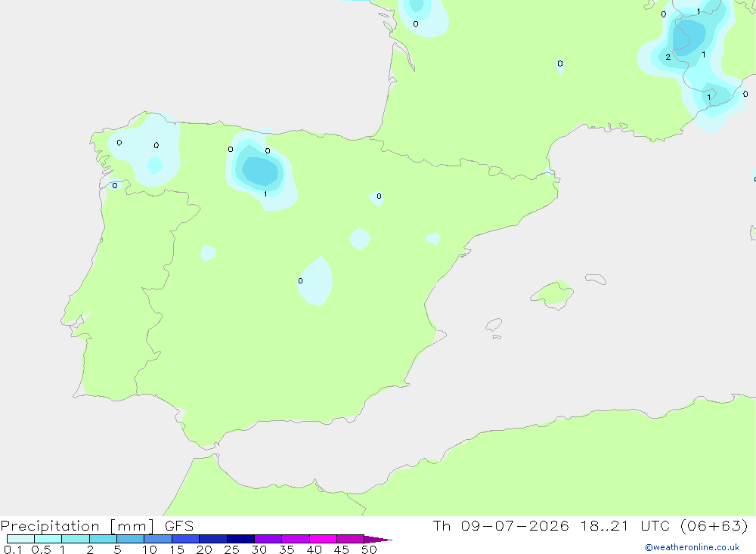Click the 1–2 mm legend color swatch
Screen dimensions: 756x554
(x=75, y=539)
